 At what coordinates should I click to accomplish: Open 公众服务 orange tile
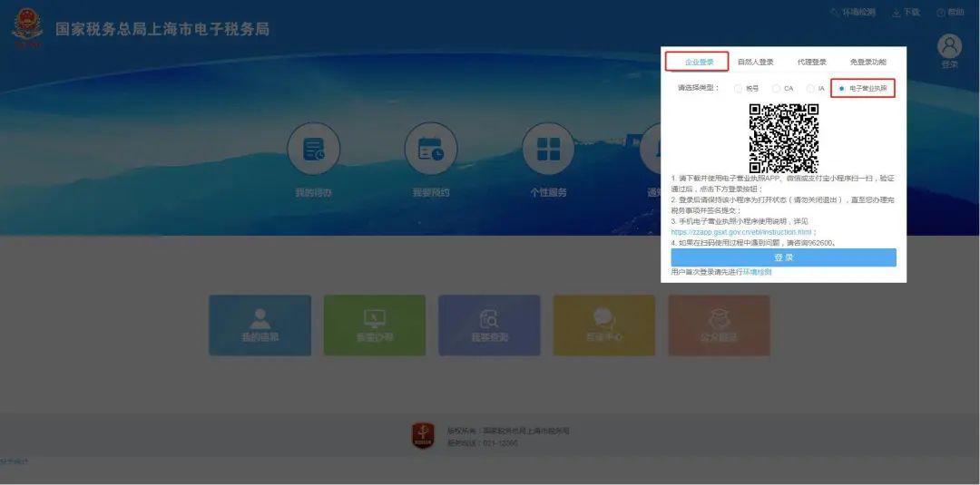click(720, 325)
